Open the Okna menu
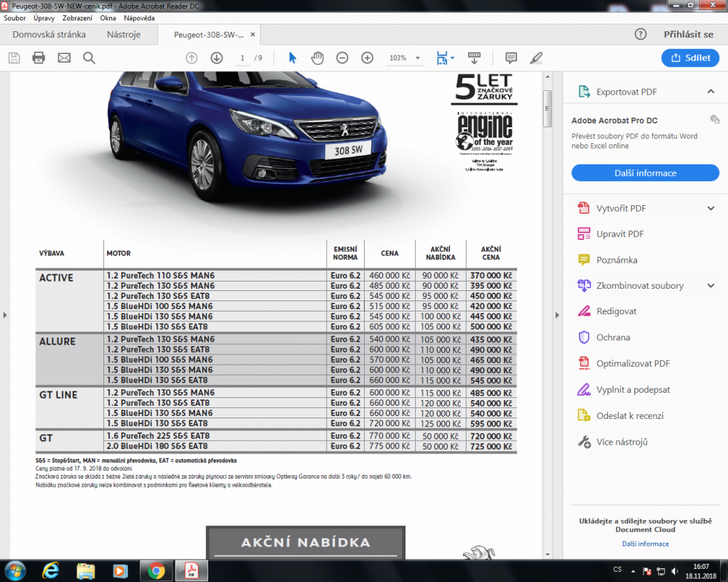This screenshot has width=728, height=582. coord(108,18)
